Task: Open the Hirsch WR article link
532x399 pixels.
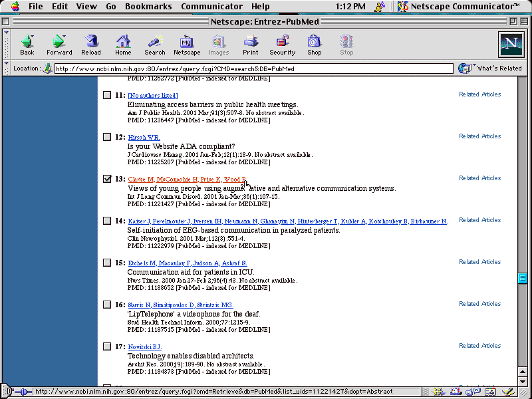Action: point(144,138)
